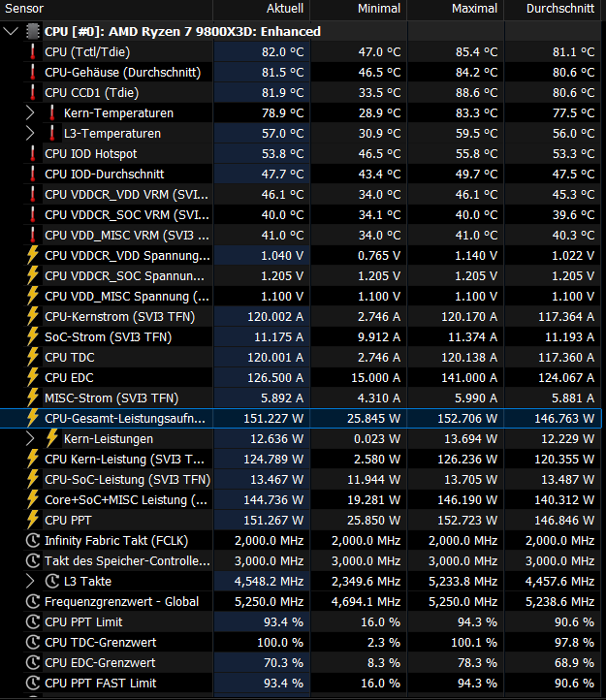Screen dimensions: 606x700
Task: Click the thermometer icon of L3-Temperaturen
Action: coord(51,133)
